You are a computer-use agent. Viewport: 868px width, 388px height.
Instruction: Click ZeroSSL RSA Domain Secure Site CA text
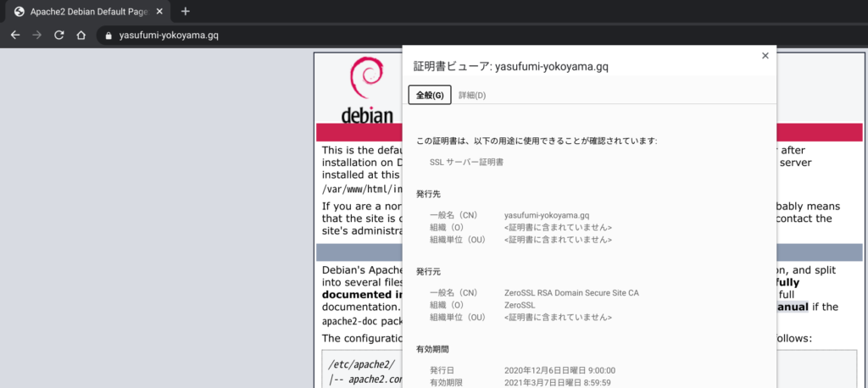coord(571,293)
